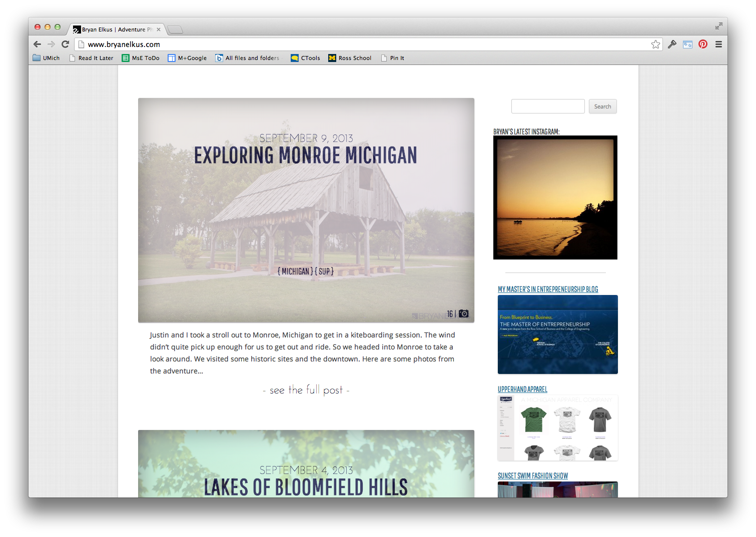Click the browser forward arrow
Screen dimensions: 756x537
(x=51, y=44)
